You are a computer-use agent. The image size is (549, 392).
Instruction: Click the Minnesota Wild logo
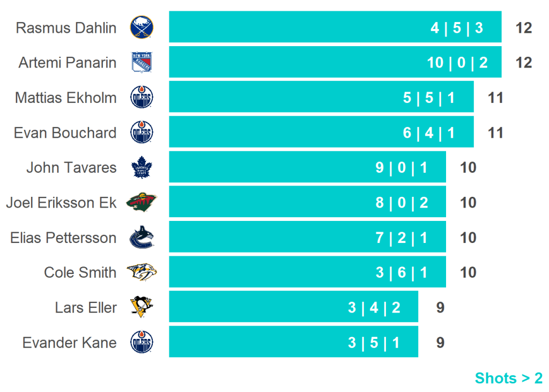[x=142, y=202]
